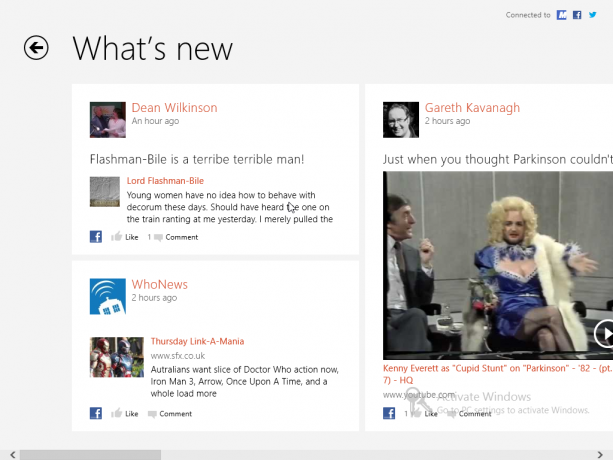Click the 'What's new' heading
The width and height of the screenshot is (613, 460).
click(x=153, y=48)
